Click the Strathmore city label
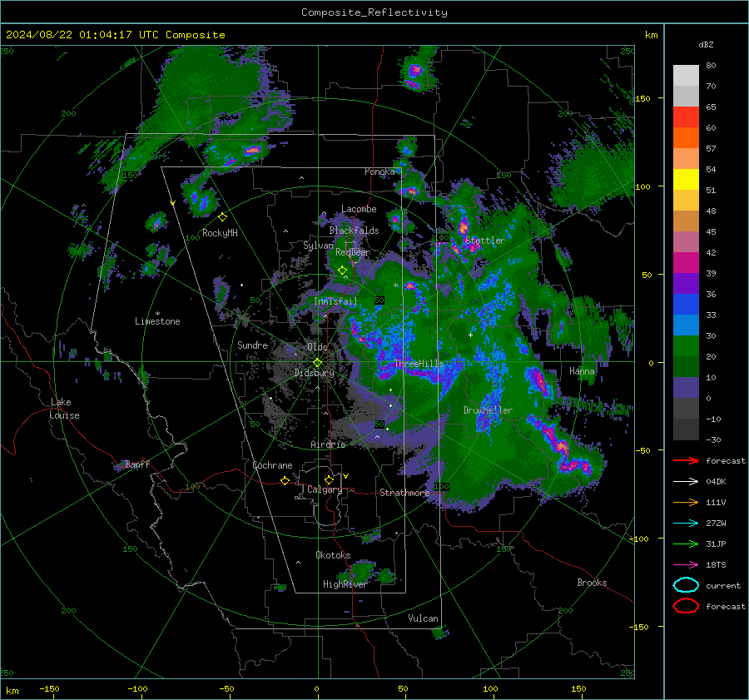The height and width of the screenshot is (700, 749). point(404,493)
